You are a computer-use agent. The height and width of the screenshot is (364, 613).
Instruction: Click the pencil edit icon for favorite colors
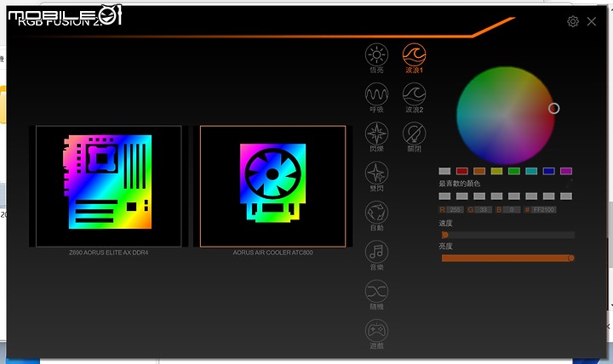point(569,183)
